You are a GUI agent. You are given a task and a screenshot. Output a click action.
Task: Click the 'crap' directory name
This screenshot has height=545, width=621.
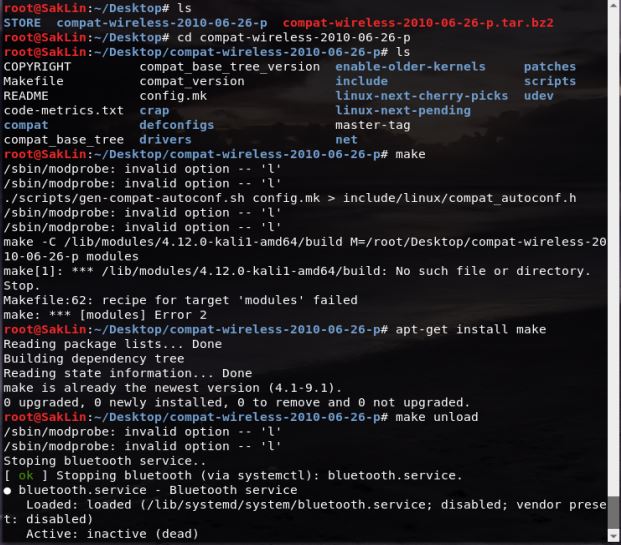[x=154, y=111]
